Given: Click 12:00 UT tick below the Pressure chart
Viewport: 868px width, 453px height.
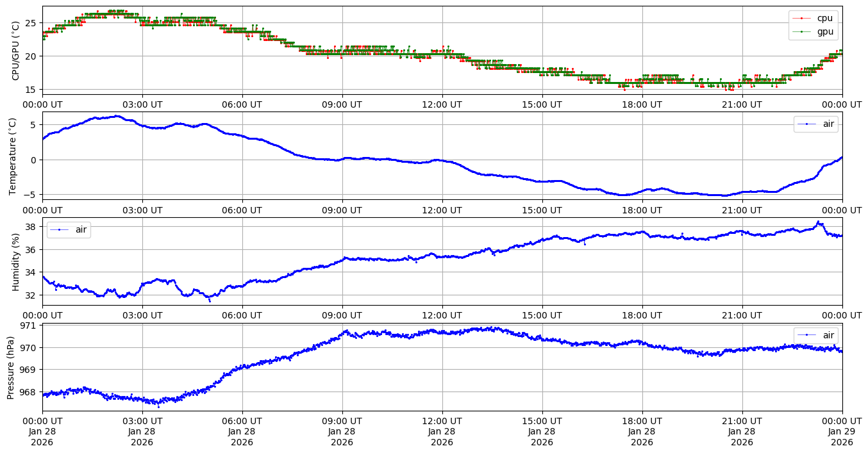Looking at the screenshot, I should pos(442,420).
